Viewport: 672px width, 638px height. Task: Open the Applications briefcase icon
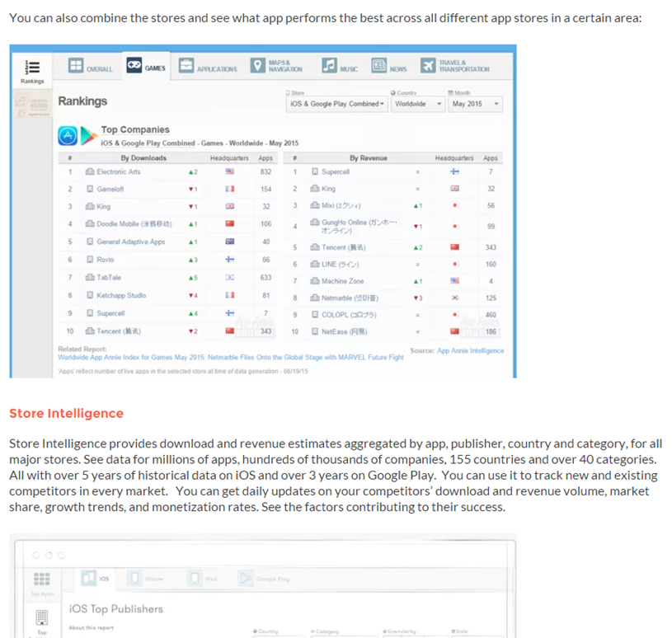[186, 67]
